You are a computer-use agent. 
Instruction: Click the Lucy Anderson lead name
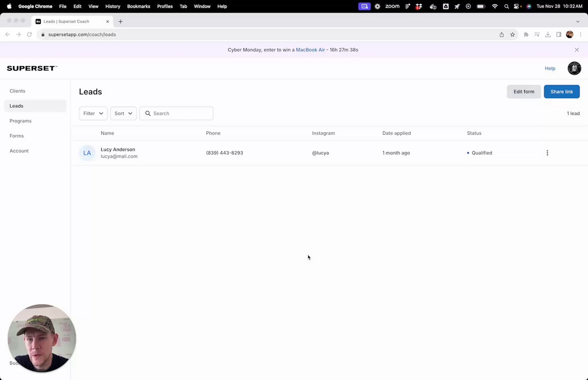[118, 149]
